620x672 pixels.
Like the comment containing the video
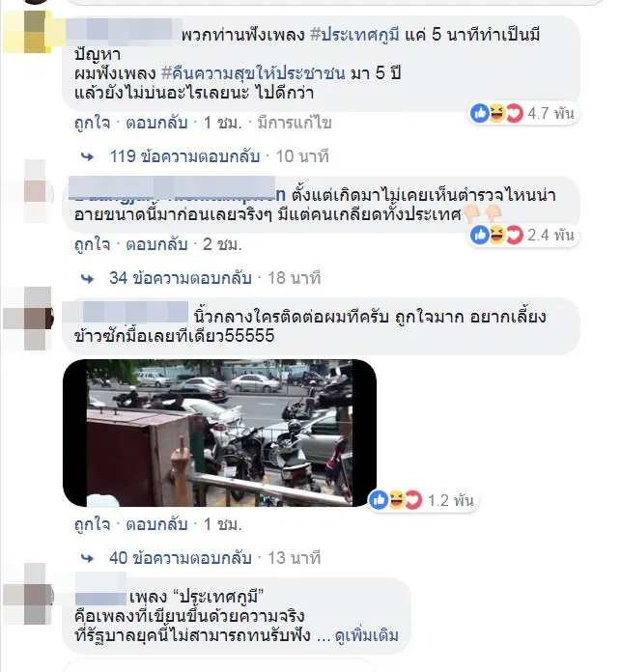[x=92, y=524]
